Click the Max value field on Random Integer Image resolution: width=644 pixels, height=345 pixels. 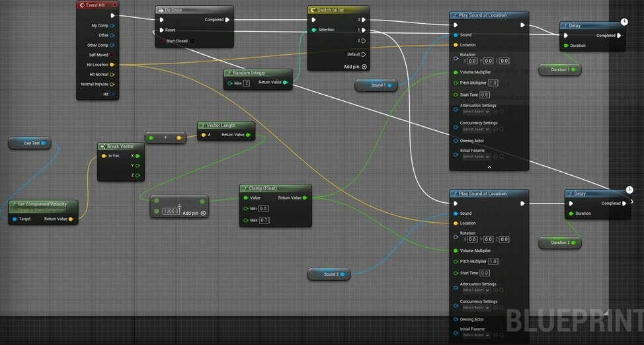click(x=247, y=83)
